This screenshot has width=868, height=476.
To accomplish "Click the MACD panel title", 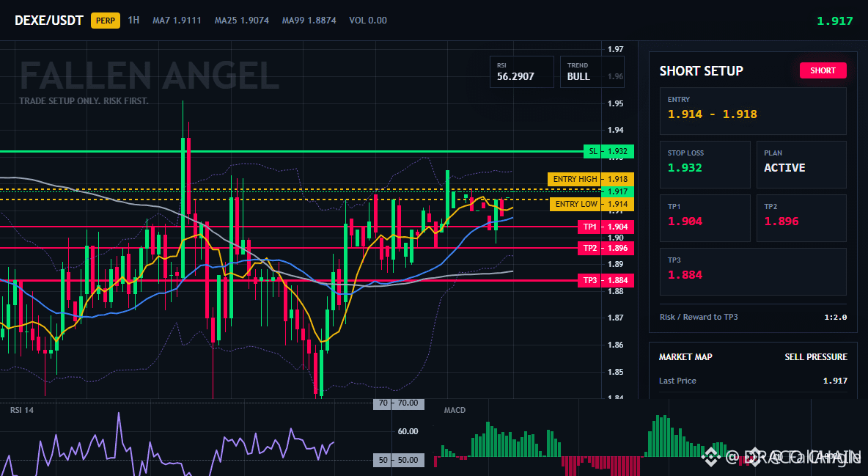I will 455,410.
